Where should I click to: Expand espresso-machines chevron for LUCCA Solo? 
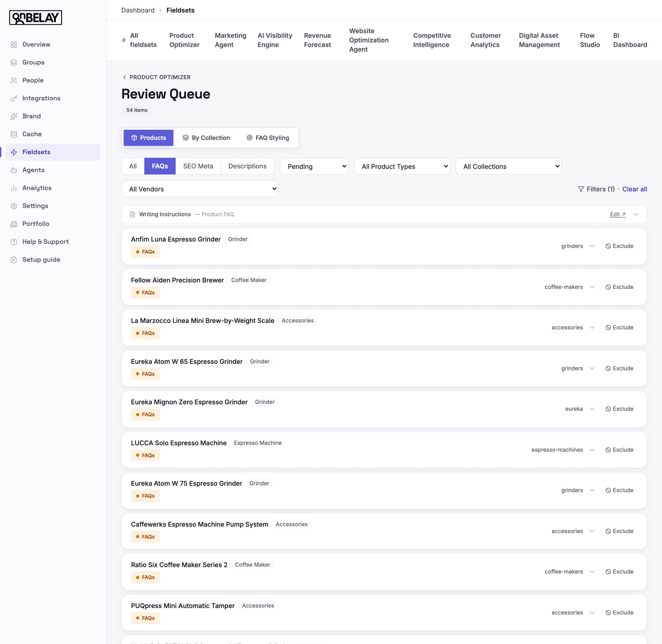point(592,450)
